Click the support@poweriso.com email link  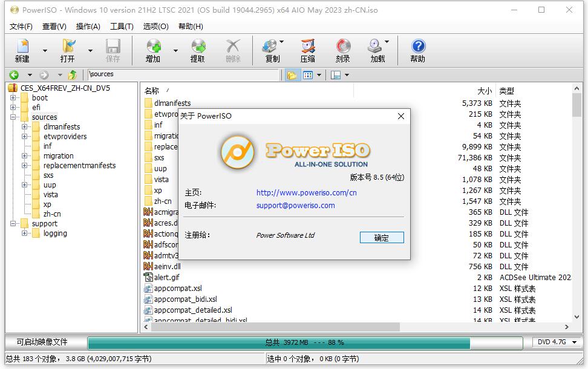pos(295,205)
